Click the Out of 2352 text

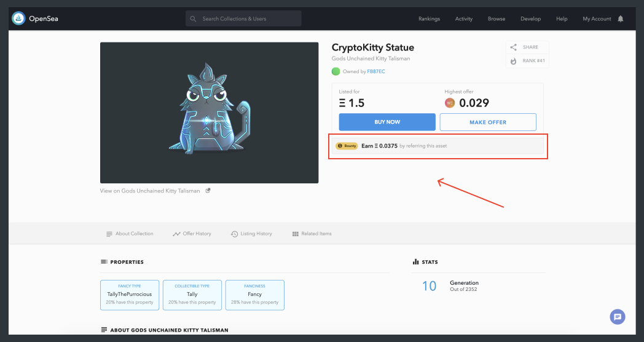(x=463, y=289)
